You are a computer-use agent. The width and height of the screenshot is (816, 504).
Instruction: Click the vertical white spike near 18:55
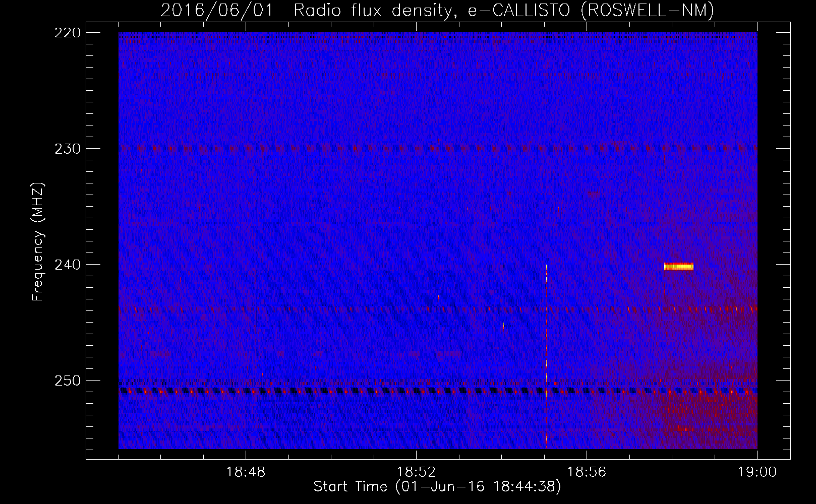tap(546, 355)
